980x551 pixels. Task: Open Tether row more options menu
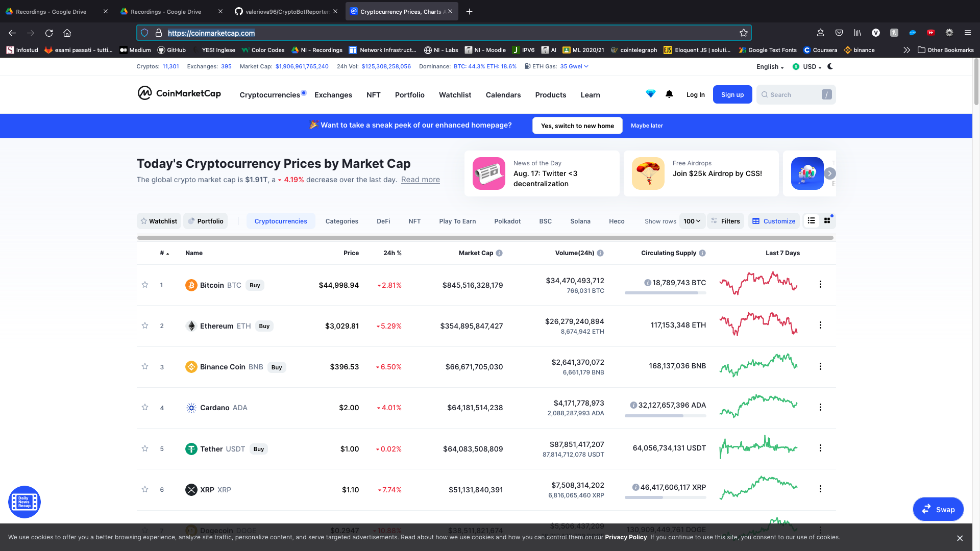click(x=820, y=448)
